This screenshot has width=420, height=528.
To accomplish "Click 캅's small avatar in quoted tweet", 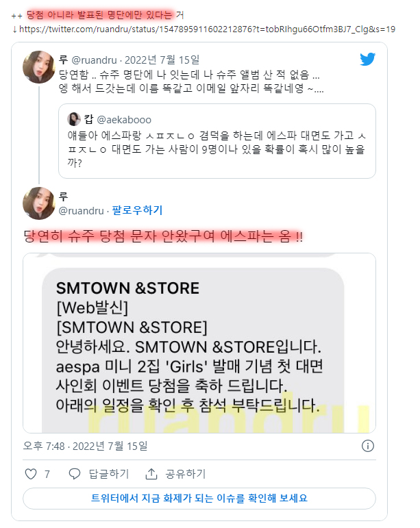I will click(x=74, y=119).
